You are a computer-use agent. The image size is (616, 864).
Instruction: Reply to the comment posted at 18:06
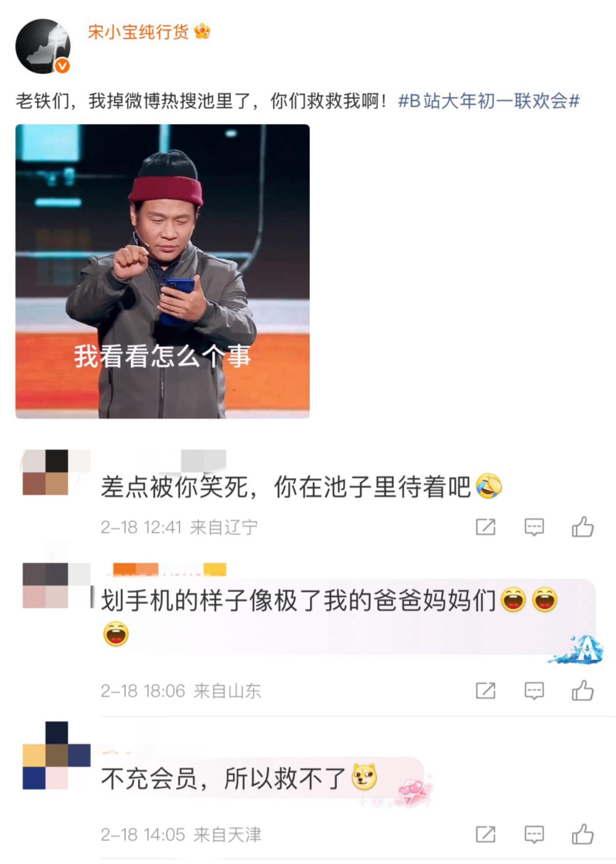pyautogui.click(x=534, y=691)
